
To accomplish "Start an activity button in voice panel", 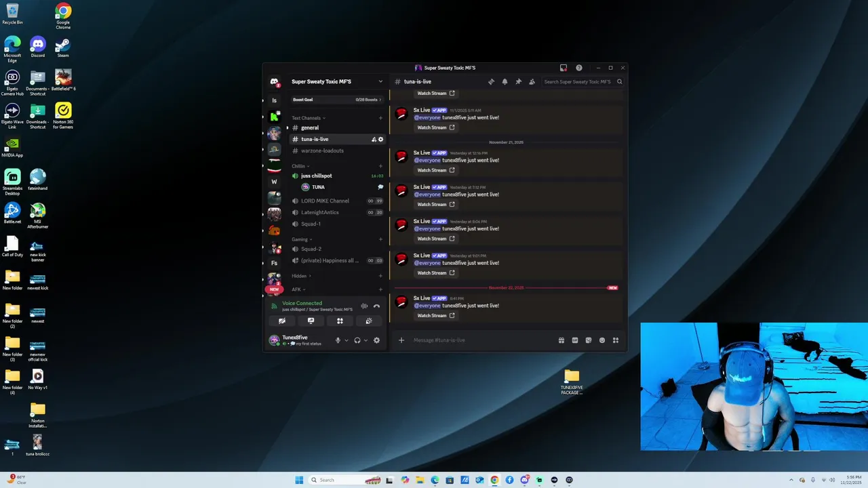I will [x=340, y=321].
